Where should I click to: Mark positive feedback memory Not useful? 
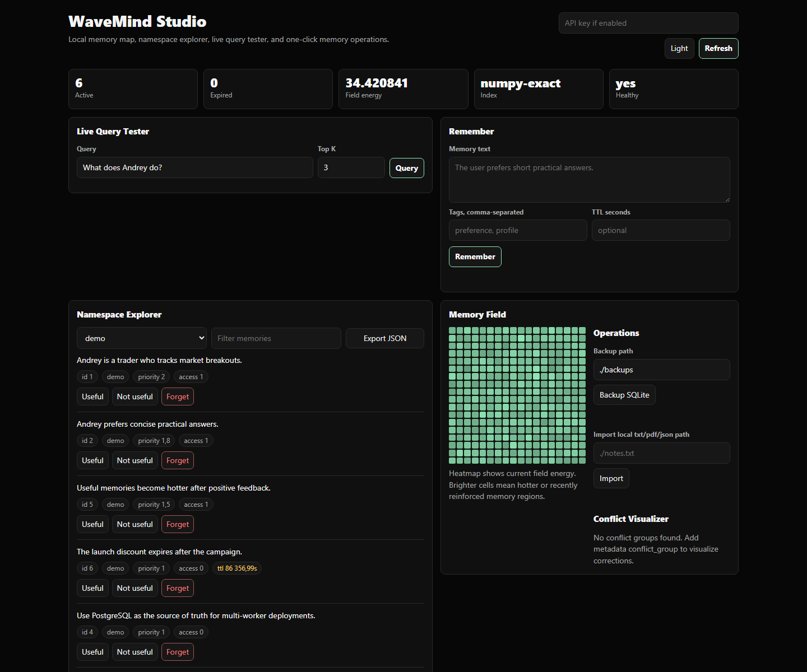click(134, 524)
